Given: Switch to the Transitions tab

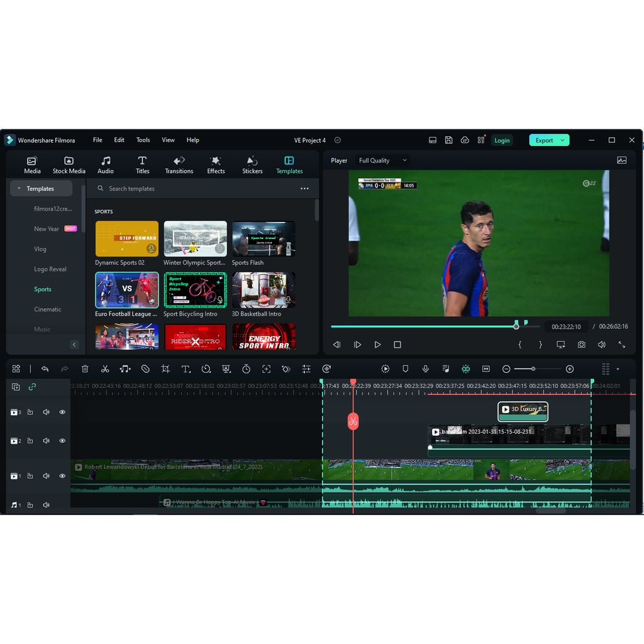Looking at the screenshot, I should (179, 165).
